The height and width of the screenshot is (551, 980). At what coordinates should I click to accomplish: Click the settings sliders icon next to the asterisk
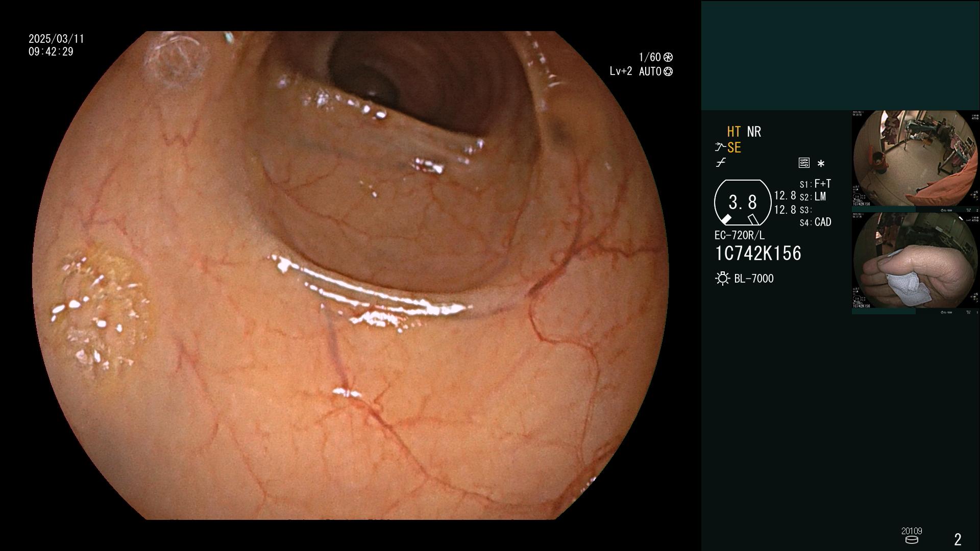804,163
